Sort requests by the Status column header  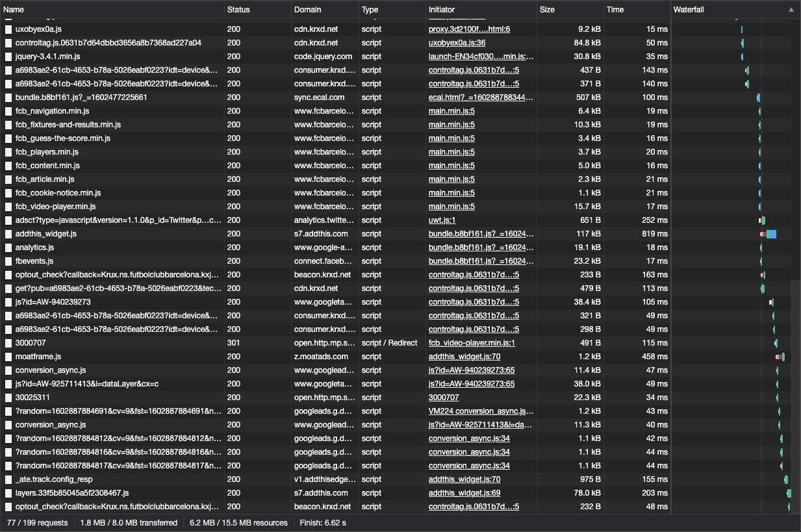point(257,10)
